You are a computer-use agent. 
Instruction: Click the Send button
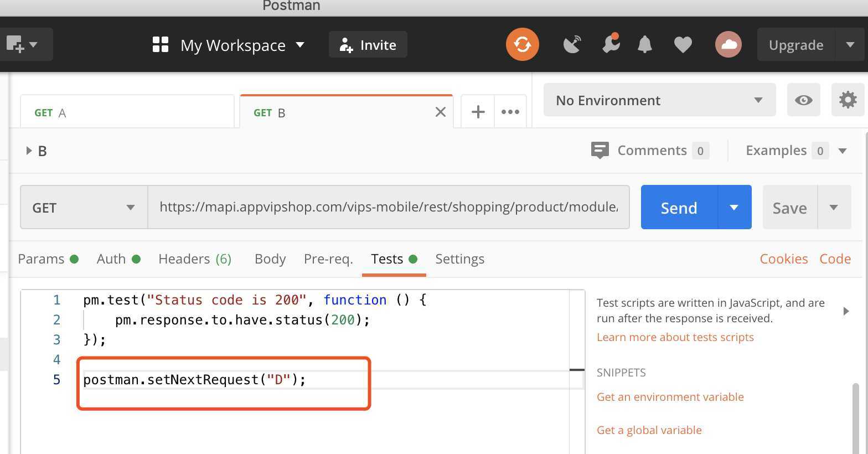pos(679,208)
